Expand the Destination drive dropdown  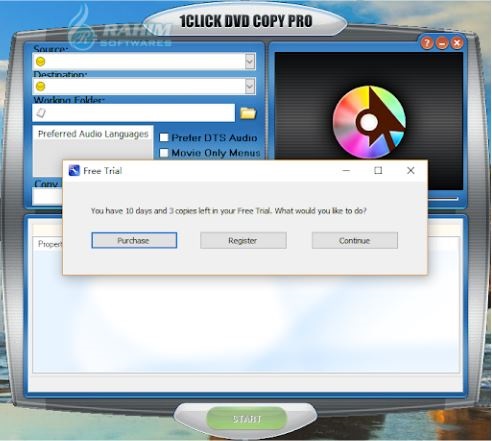pyautogui.click(x=250, y=86)
